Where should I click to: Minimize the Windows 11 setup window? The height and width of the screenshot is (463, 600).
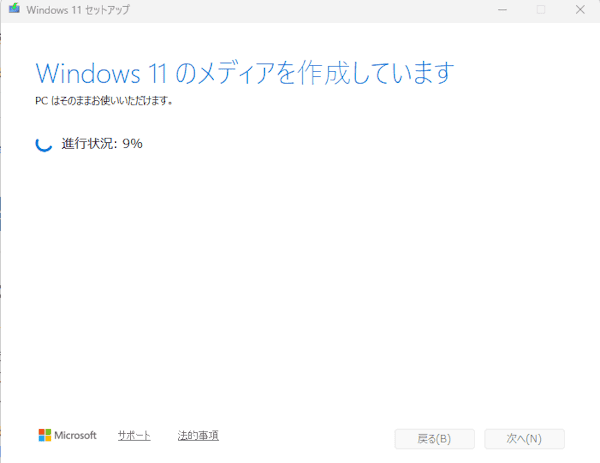tap(502, 10)
